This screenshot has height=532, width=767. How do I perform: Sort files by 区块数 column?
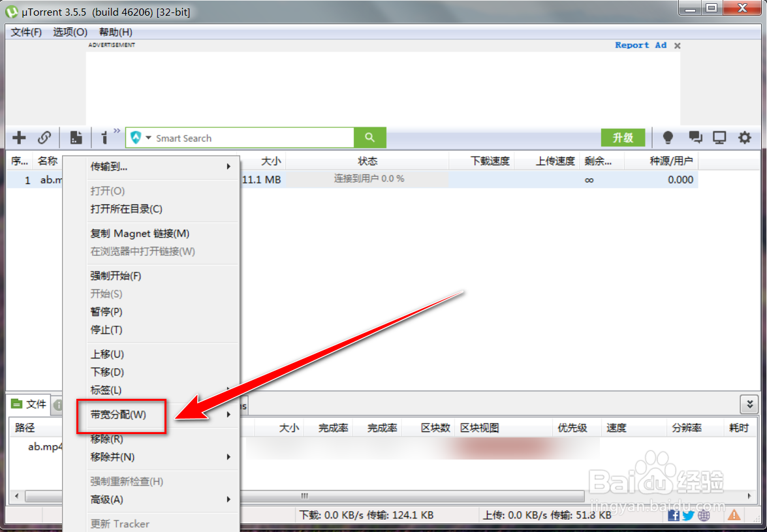(x=429, y=428)
